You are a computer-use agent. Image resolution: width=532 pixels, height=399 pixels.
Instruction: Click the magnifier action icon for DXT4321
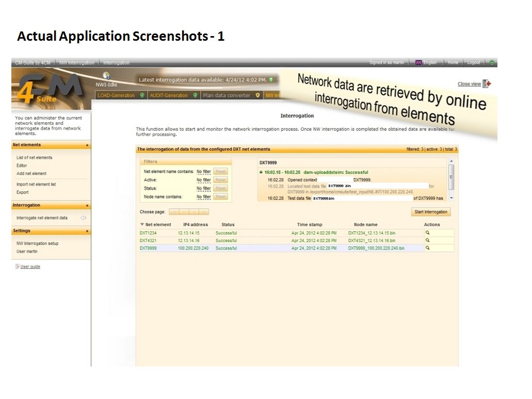pyautogui.click(x=427, y=240)
